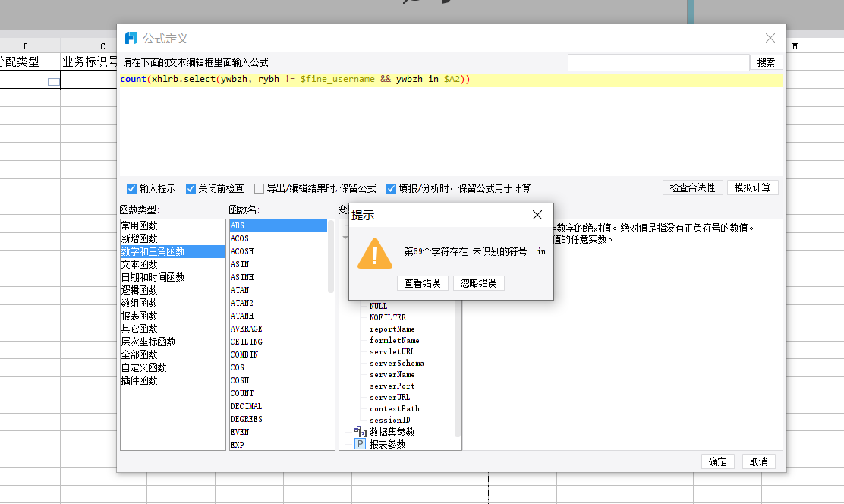This screenshot has height=504, width=844.
Task: Select COUNT in function name list
Action: point(279,394)
